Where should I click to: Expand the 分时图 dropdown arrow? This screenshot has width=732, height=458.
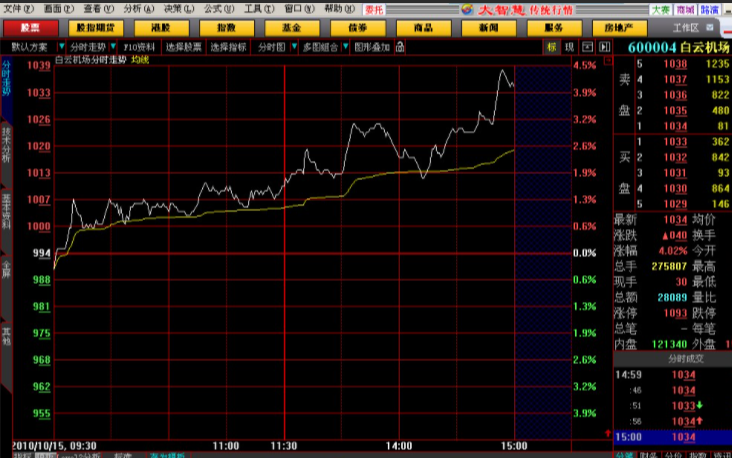294,47
